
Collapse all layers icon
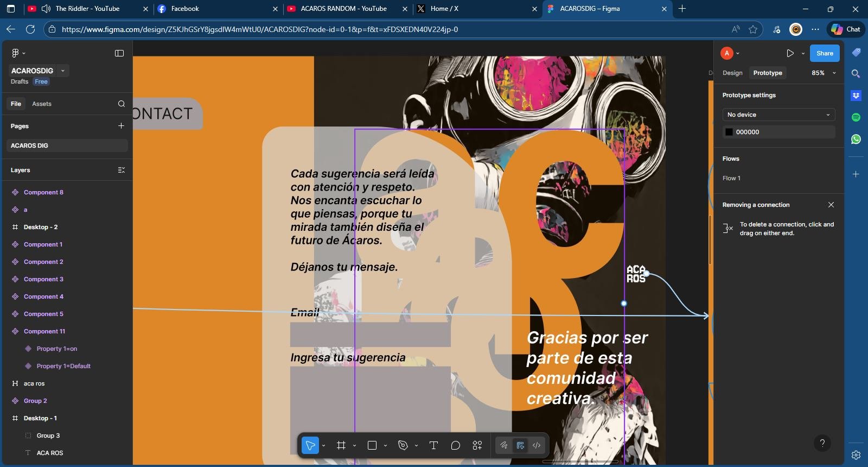121,170
